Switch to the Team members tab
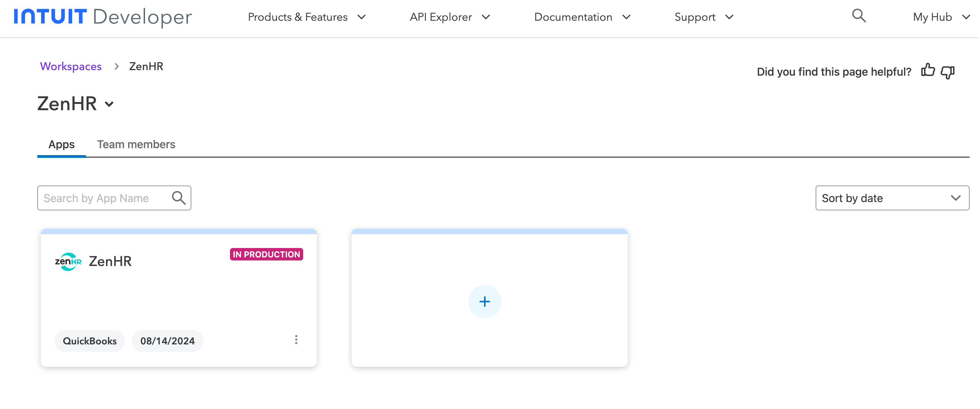This screenshot has height=409, width=980. point(136,144)
